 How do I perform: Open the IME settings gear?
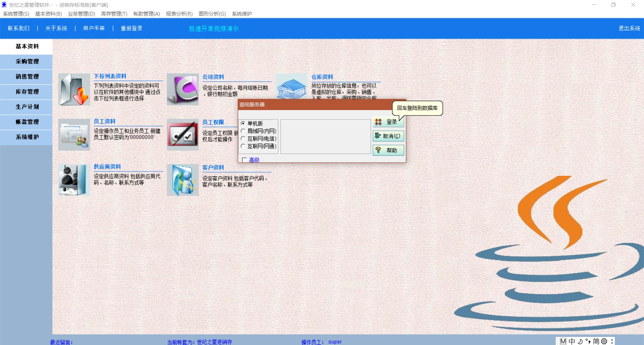604,341
